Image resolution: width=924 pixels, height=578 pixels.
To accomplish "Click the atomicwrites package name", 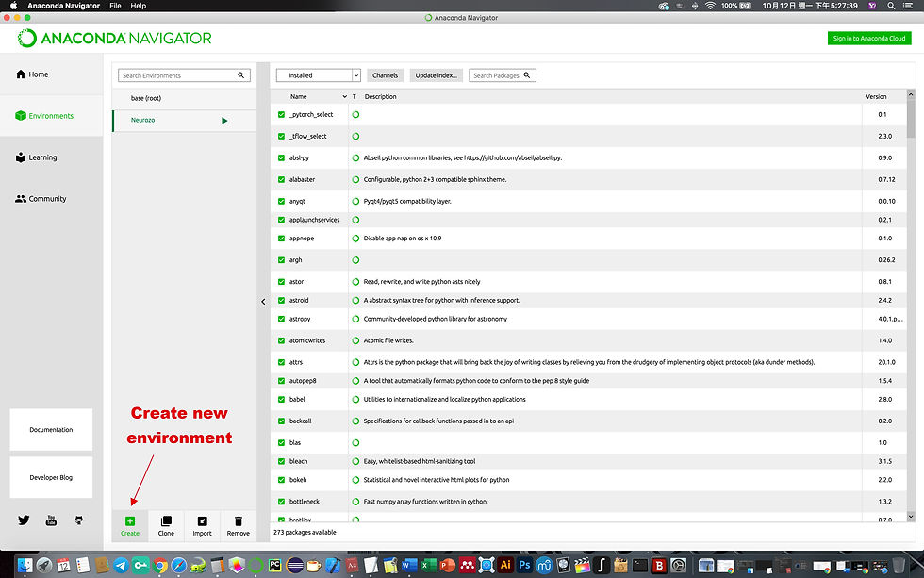I will 307,340.
